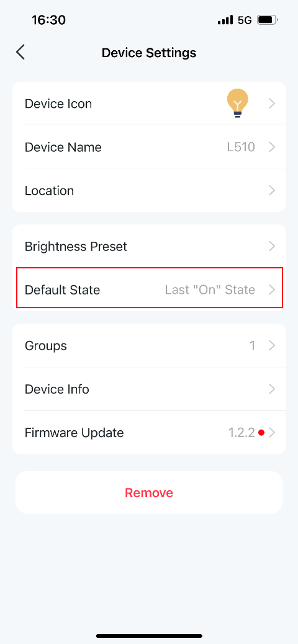
Task: Tap the Last "On" State value
Action: tap(210, 290)
